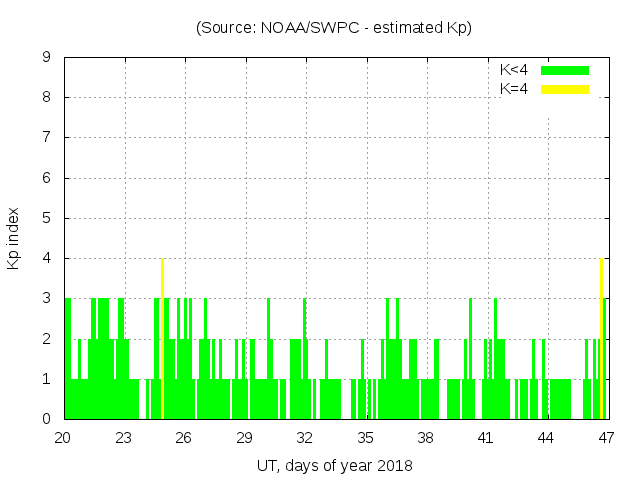
Task: Click the K<4 legend text label
Action: [514, 70]
